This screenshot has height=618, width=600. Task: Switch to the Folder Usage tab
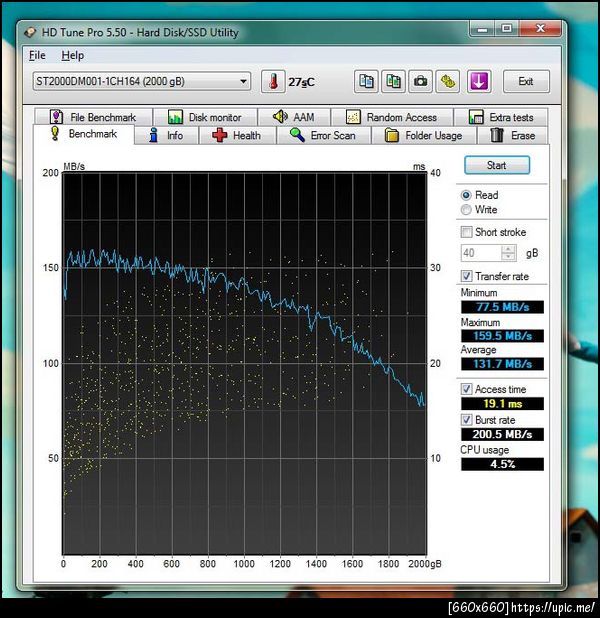click(424, 136)
